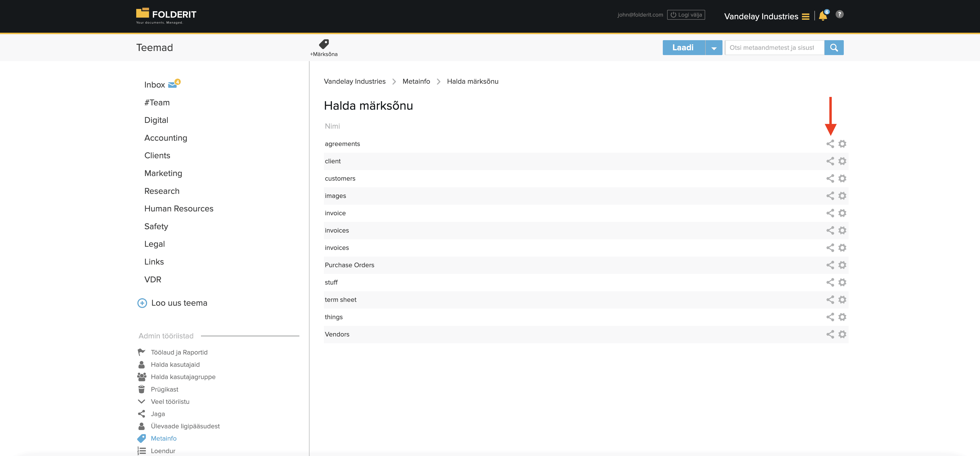
Task: Open settings gear for agreements keyword
Action: coord(842,144)
